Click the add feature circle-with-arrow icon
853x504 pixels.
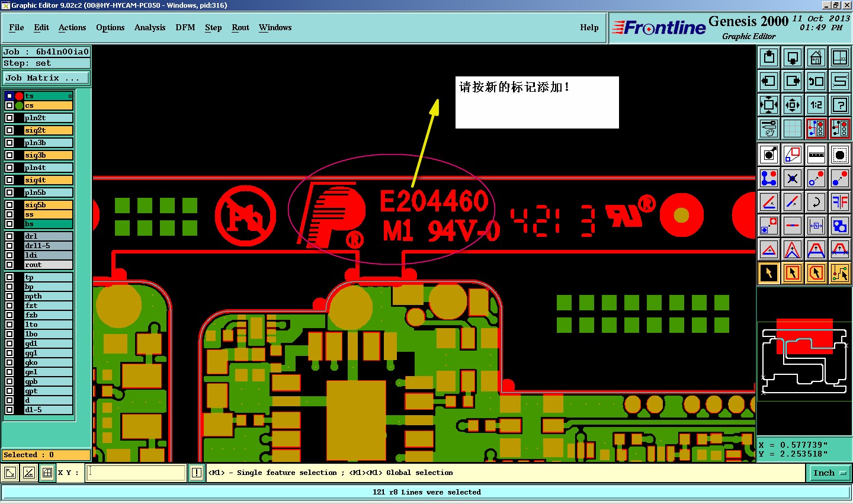[x=769, y=155]
